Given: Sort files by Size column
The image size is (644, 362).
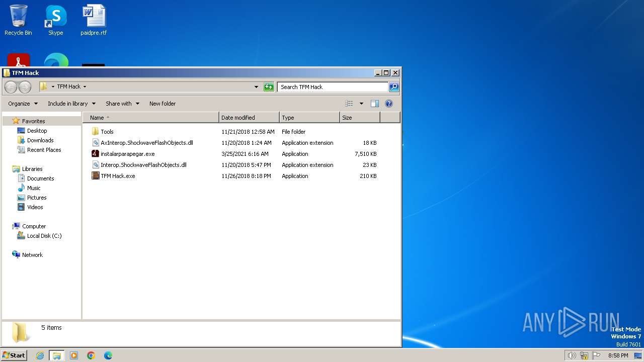Looking at the screenshot, I should point(360,118).
